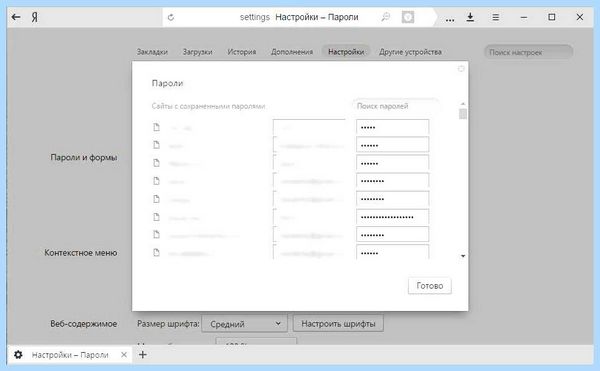This screenshot has width=600, height=371.
Task: Open the Дополнения tab
Action: 292,52
